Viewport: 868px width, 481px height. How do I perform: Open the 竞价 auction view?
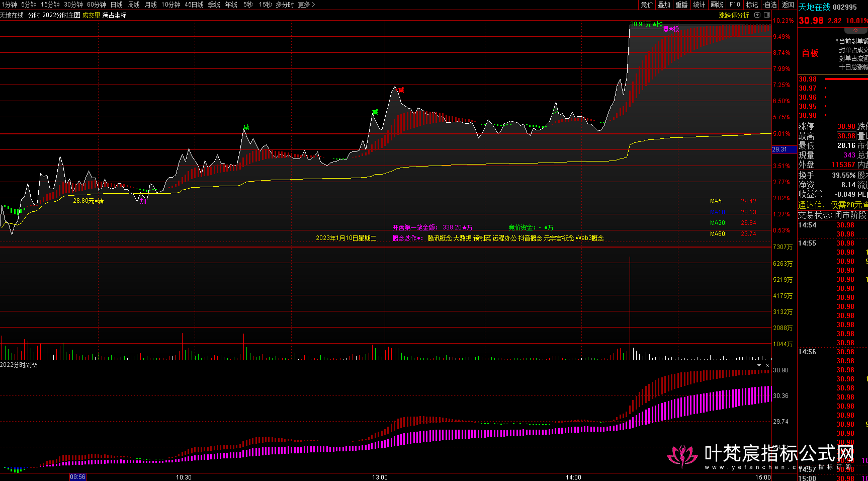647,5
